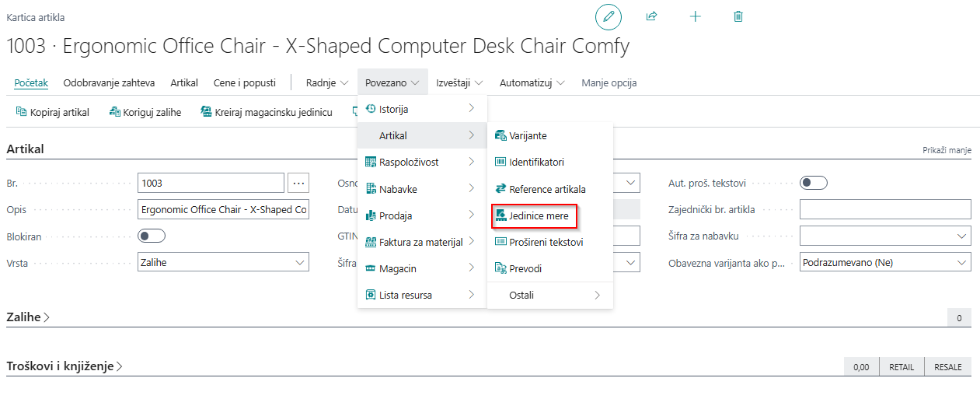Open the Šifra za nabavku dropdown
The width and height of the screenshot is (980, 399).
(885, 236)
